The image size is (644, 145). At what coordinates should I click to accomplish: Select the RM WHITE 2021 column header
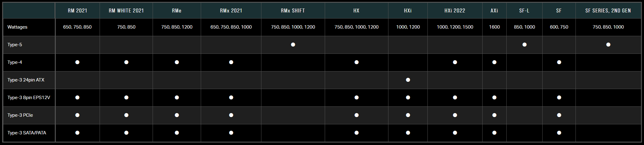pyautogui.click(x=126, y=11)
